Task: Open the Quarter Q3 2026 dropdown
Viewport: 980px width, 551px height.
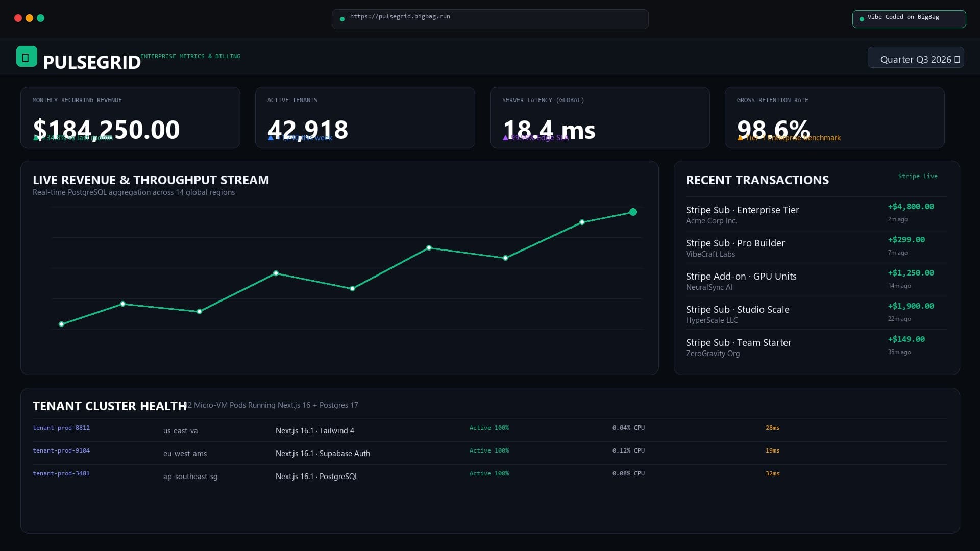Action: coord(916,58)
